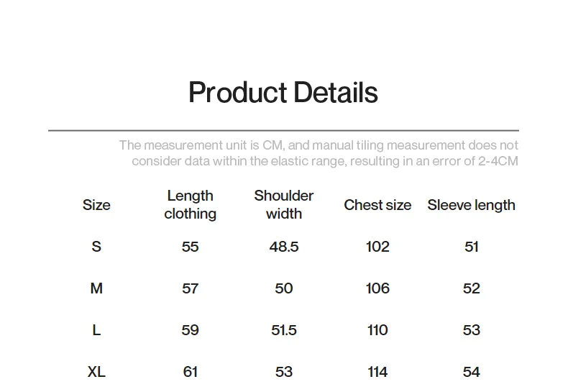Select the Size column header

(96, 205)
